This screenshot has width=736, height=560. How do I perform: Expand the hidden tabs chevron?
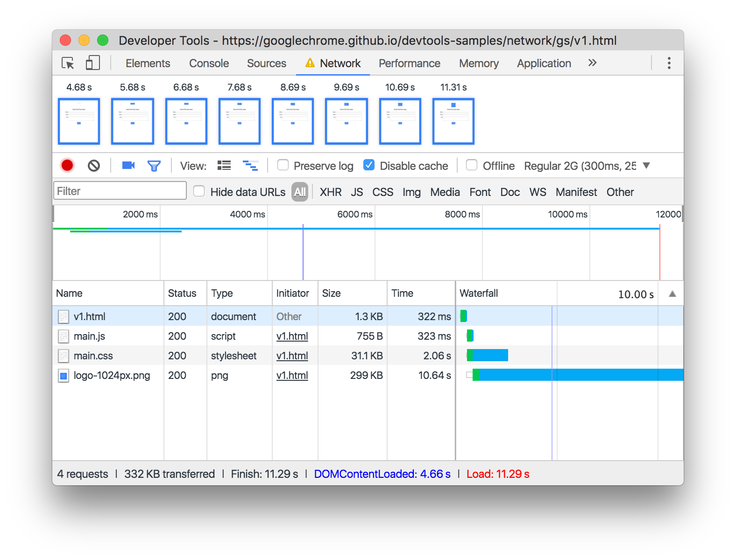click(592, 63)
